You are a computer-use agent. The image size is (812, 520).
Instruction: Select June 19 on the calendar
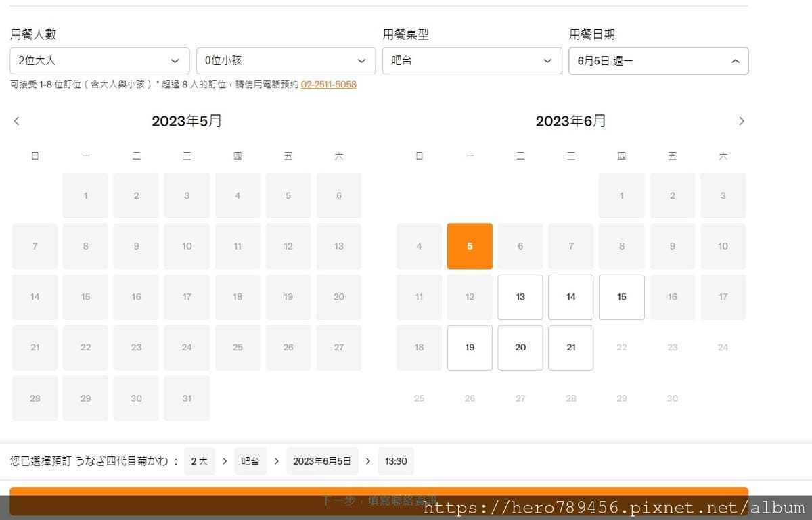[x=470, y=348]
